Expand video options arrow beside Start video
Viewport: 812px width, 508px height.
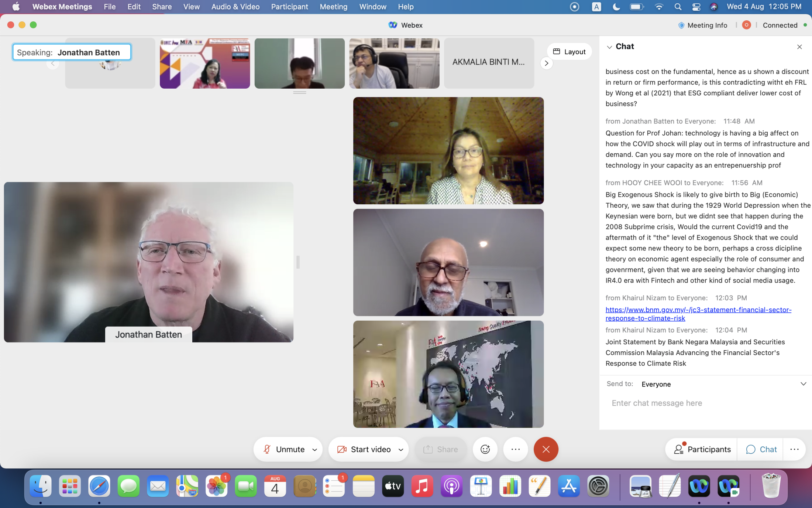(400, 450)
